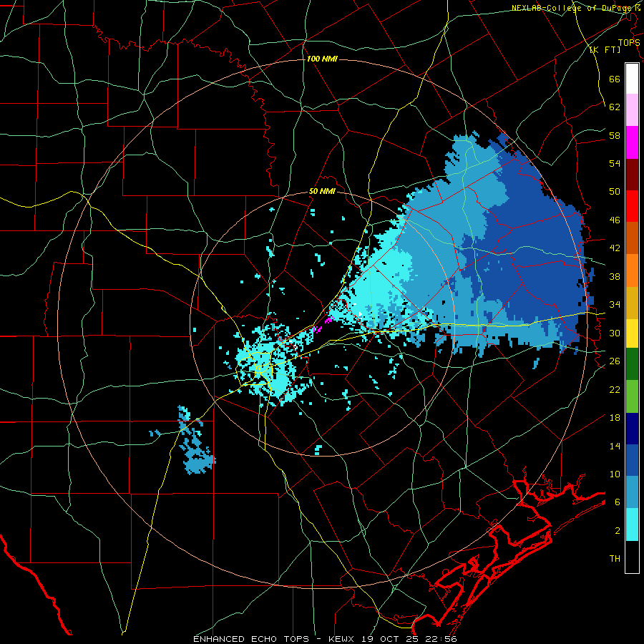Image resolution: width=644 pixels, height=644 pixels.
Task: Click the white 66 kft legend swatch
Action: click(x=632, y=79)
